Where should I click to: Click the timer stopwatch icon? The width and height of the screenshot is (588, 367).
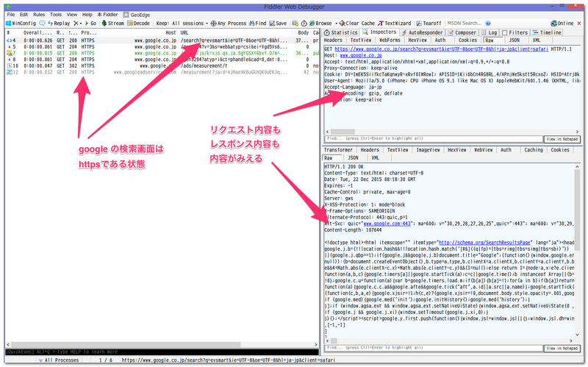pos(304,24)
